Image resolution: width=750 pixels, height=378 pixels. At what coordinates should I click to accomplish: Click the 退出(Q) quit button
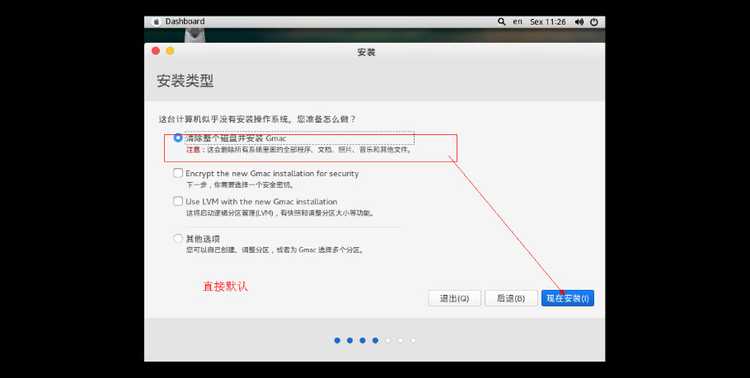point(454,298)
